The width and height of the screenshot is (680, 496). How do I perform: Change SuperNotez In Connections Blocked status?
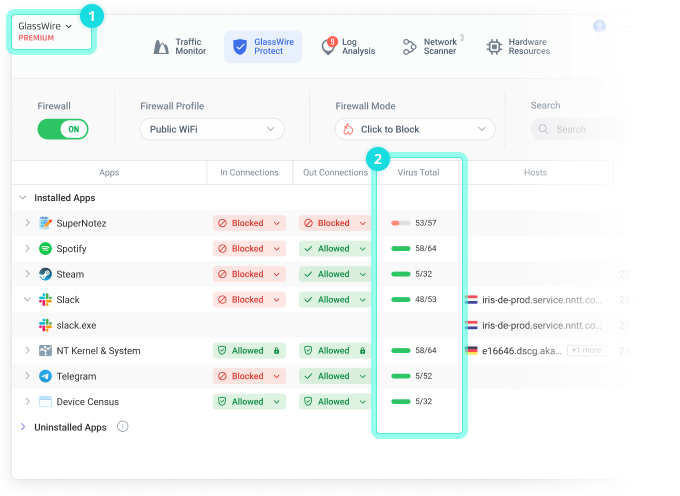click(249, 223)
